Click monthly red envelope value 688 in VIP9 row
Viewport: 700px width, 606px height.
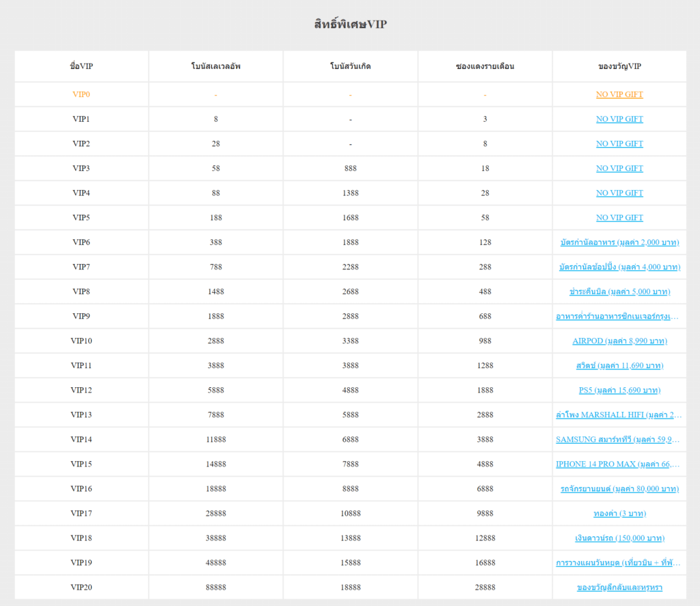click(485, 316)
